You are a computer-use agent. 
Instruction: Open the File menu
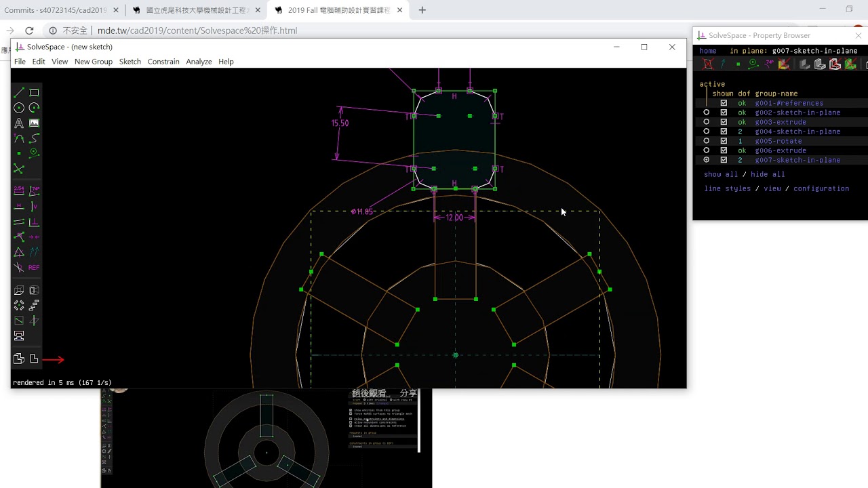click(20, 62)
